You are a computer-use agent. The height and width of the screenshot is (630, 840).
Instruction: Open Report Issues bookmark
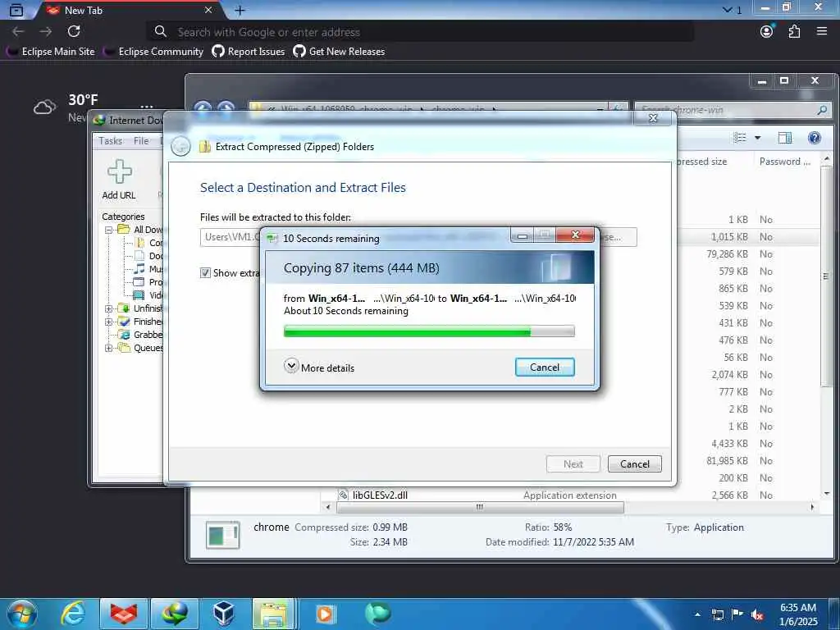[249, 52]
